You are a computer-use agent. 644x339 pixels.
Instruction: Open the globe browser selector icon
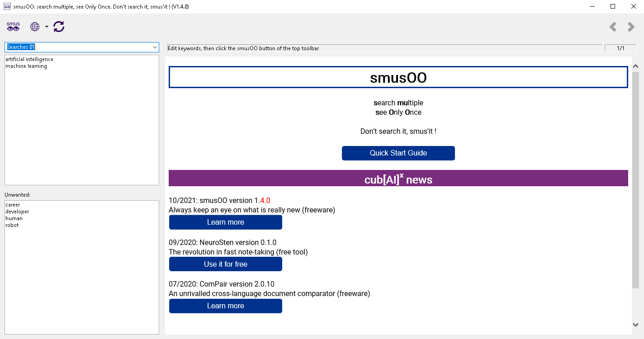point(35,27)
